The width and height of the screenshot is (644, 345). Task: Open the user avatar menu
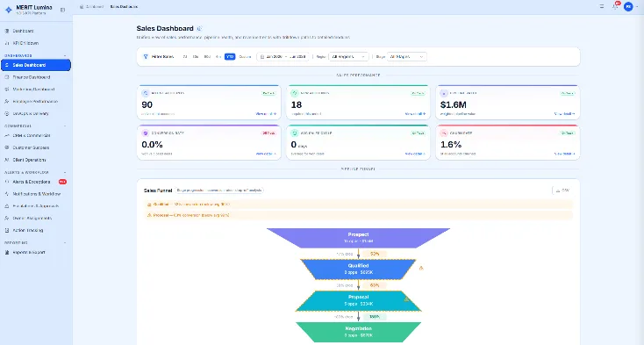(x=628, y=6)
